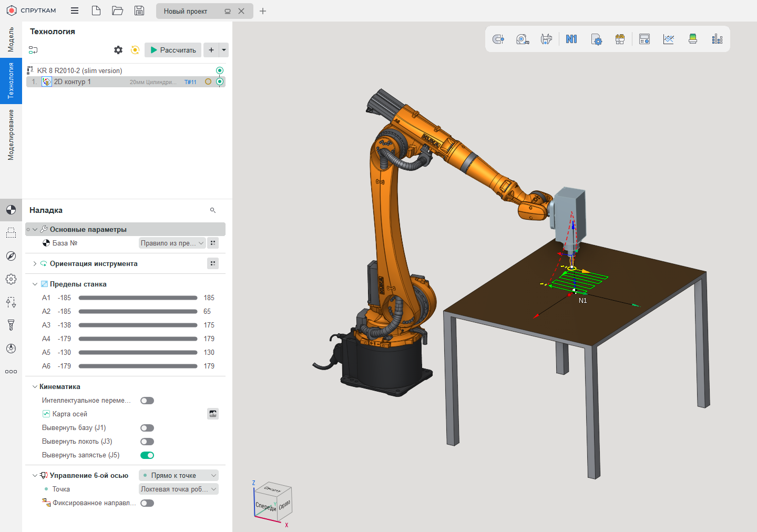The height and width of the screenshot is (532, 757).
Task: Select the end mill tool sidebar icon
Action: (x=11, y=325)
